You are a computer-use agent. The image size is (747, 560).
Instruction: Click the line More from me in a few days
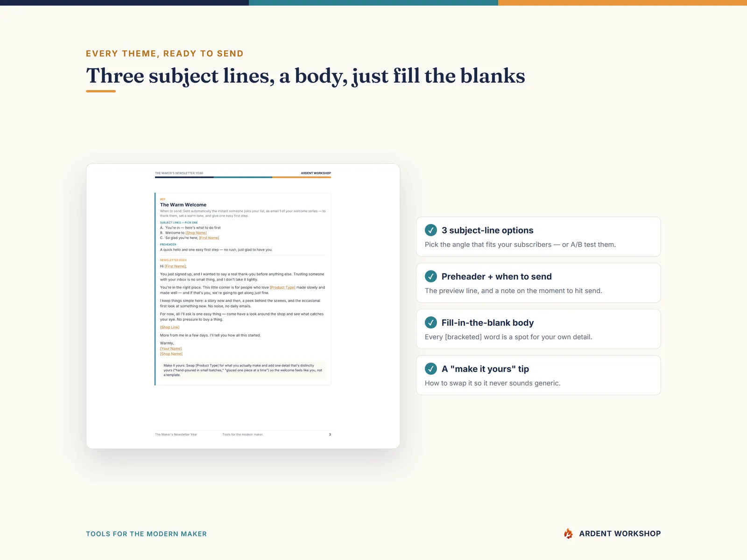point(210,335)
